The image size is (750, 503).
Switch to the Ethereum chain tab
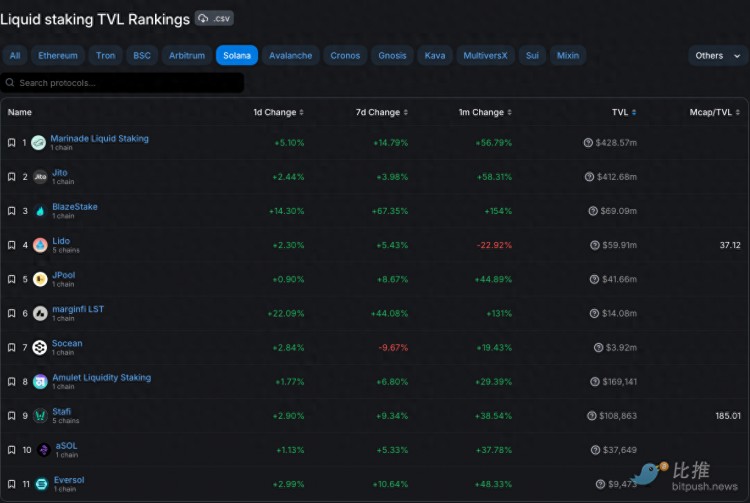[58, 55]
